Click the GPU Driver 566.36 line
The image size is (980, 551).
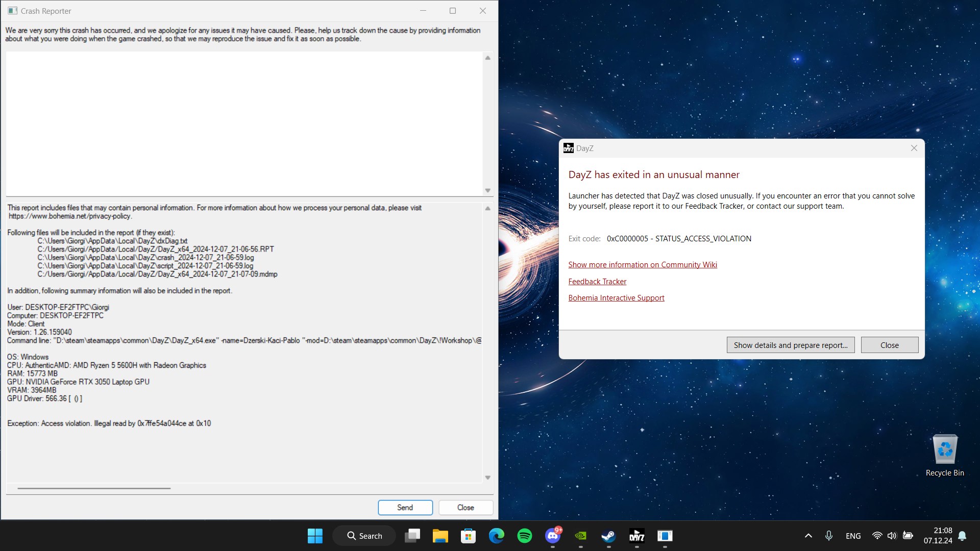pos(44,398)
